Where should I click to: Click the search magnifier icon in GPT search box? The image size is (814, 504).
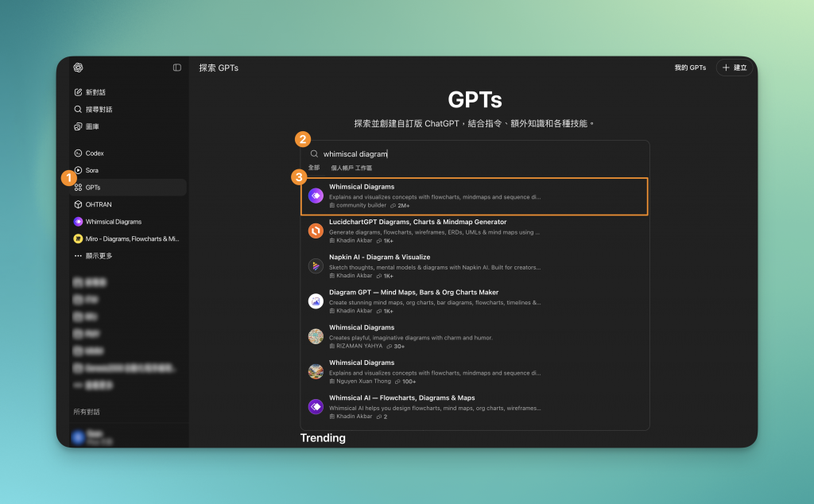coord(314,153)
